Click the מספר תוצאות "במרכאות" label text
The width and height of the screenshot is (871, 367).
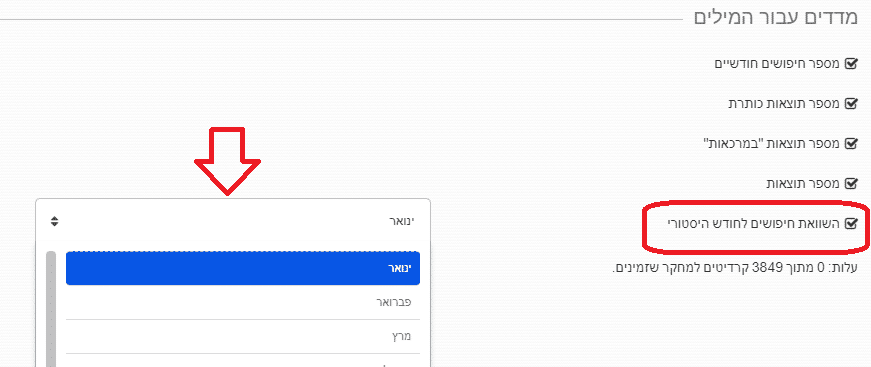click(772, 143)
